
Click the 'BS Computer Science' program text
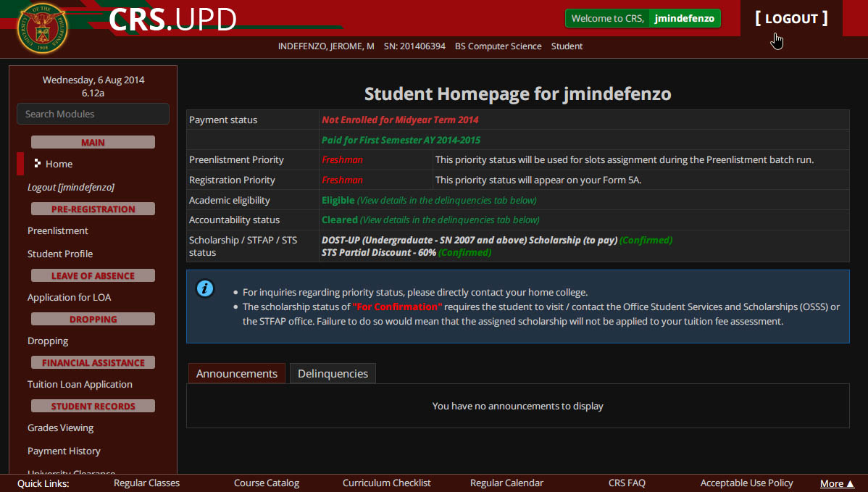[x=498, y=46]
